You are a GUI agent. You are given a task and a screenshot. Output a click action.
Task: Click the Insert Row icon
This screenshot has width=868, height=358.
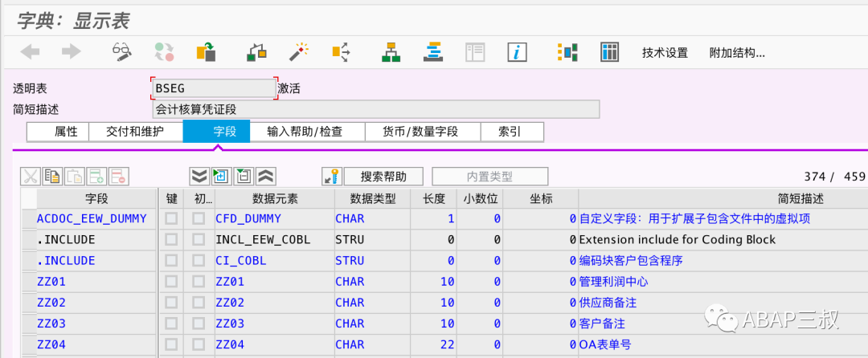(x=97, y=177)
